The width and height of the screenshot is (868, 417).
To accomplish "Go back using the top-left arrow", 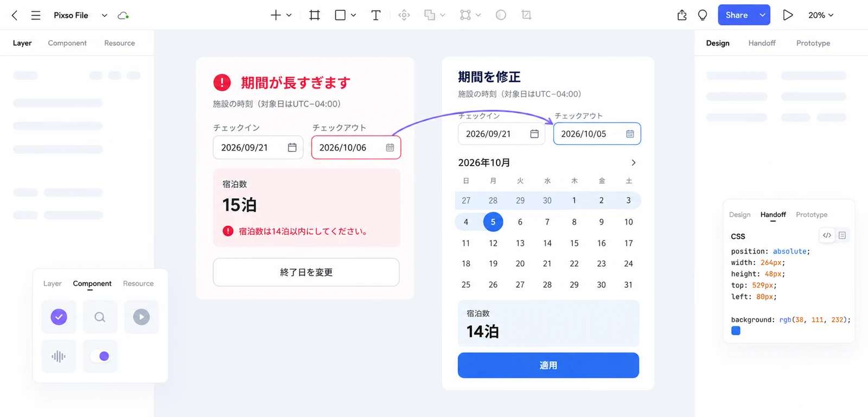I will tap(15, 15).
